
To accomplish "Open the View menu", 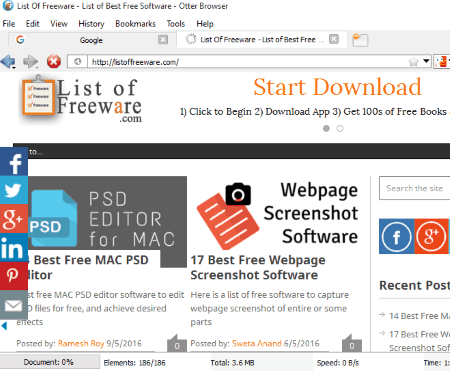I will point(59,24).
